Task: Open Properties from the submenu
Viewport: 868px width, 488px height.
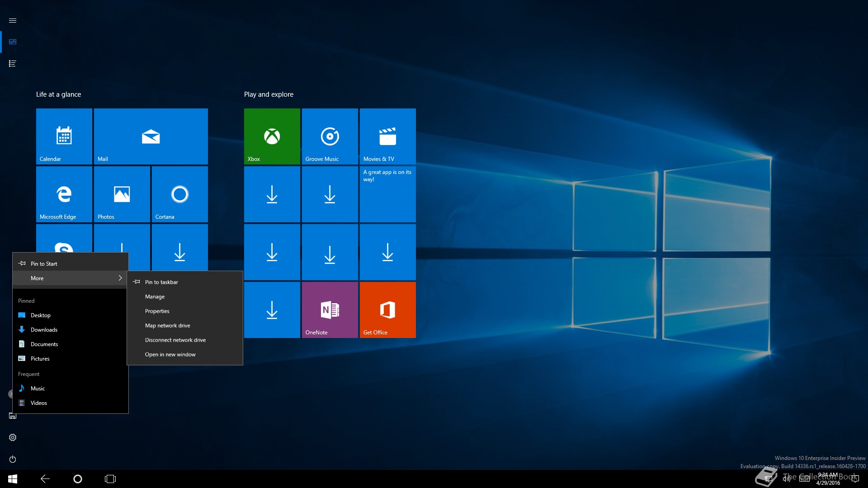Action: click(185, 311)
